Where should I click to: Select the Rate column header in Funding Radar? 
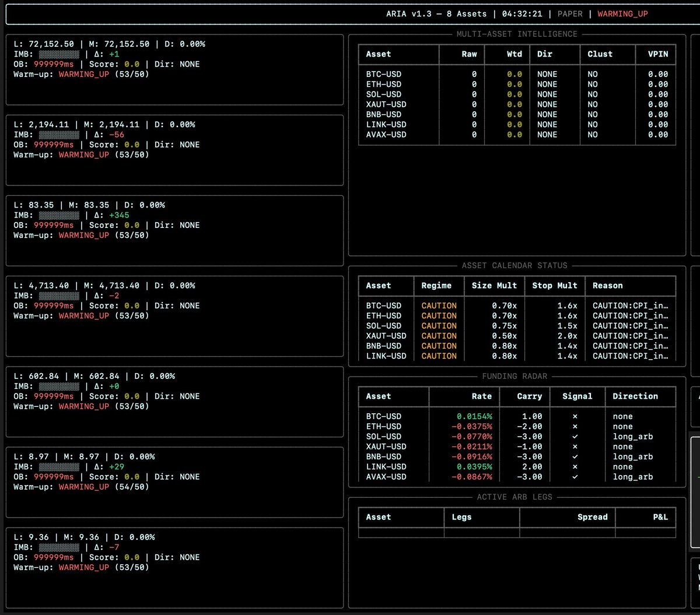pyautogui.click(x=482, y=396)
